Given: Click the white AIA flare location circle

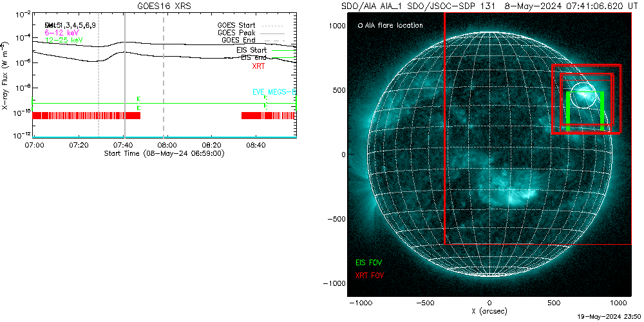Looking at the screenshot, I should coord(583,95).
